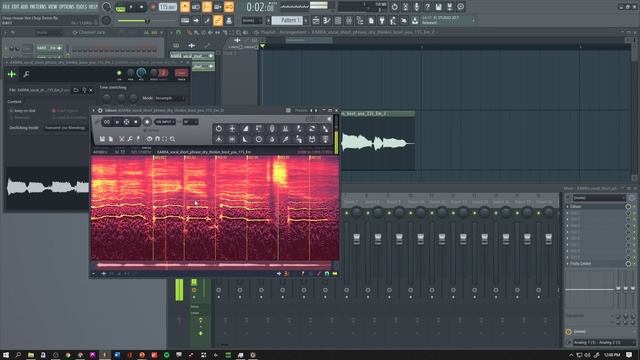The height and width of the screenshot is (360, 640).
Task: Click the pause button in Edison transport
Action: (x=117, y=122)
